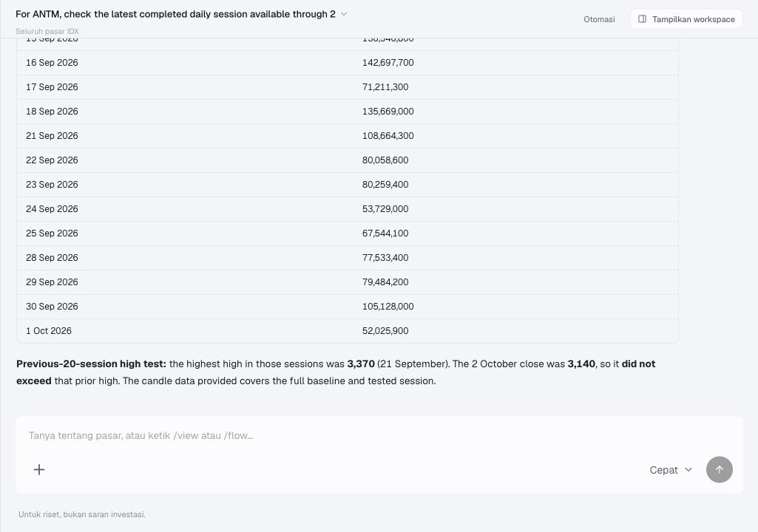Select the 24 Sep 2026 date cell
758x532 pixels.
pos(52,209)
